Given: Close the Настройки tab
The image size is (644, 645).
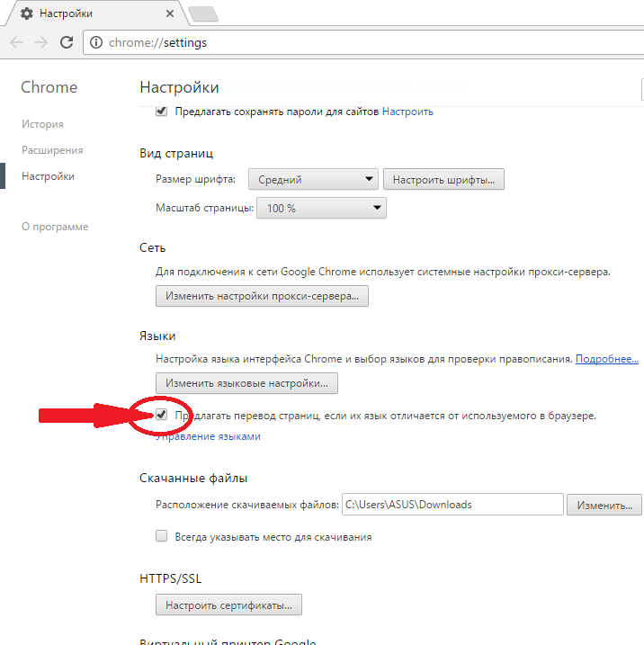Looking at the screenshot, I should tap(170, 13).
